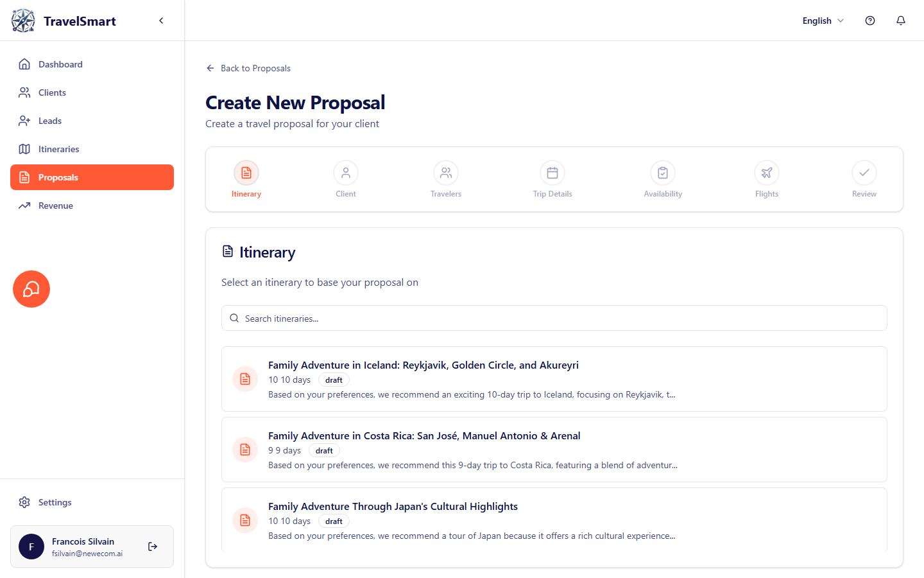Click the TravelSmart compass logo
924x578 pixels.
pyautogui.click(x=23, y=20)
